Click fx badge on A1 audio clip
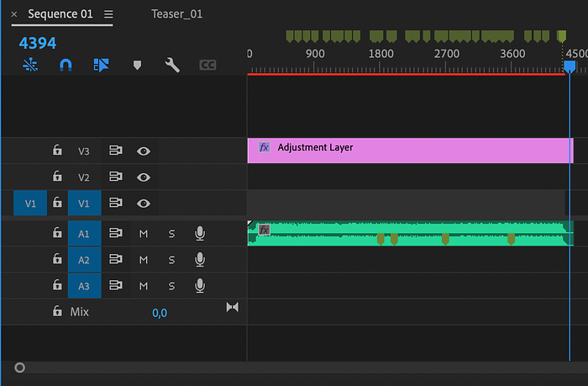The image size is (588, 386). [265, 230]
